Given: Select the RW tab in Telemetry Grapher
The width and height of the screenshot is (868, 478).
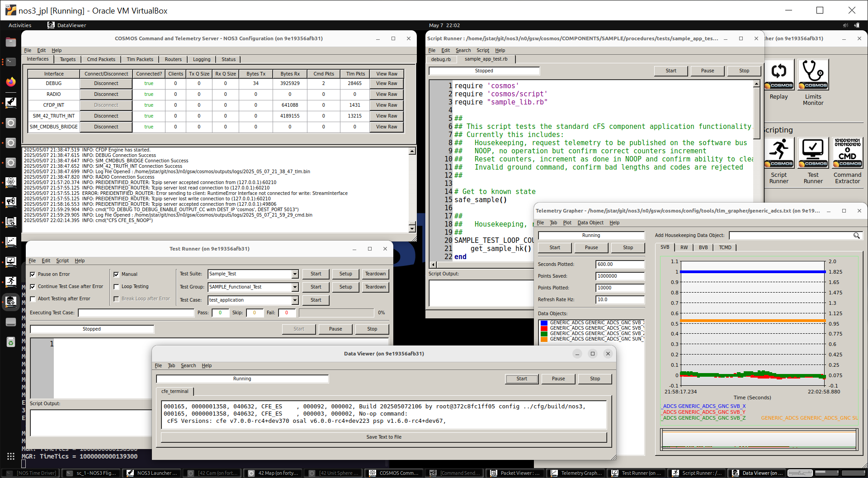Looking at the screenshot, I should pos(684,247).
